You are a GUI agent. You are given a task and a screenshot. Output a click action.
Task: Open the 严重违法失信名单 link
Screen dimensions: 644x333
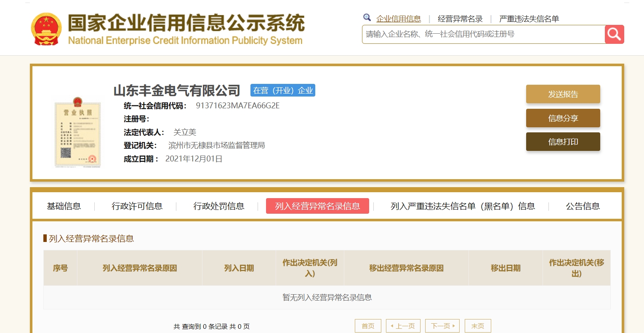click(x=529, y=19)
